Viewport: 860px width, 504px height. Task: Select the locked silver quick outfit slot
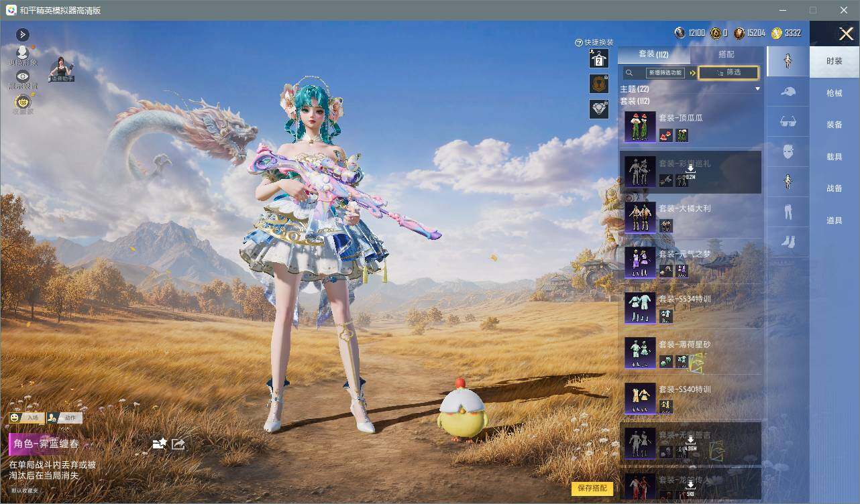(x=598, y=109)
